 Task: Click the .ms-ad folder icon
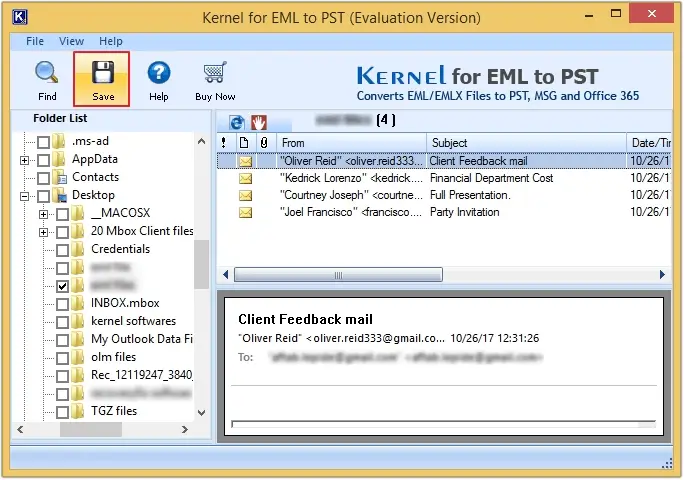coord(59,141)
